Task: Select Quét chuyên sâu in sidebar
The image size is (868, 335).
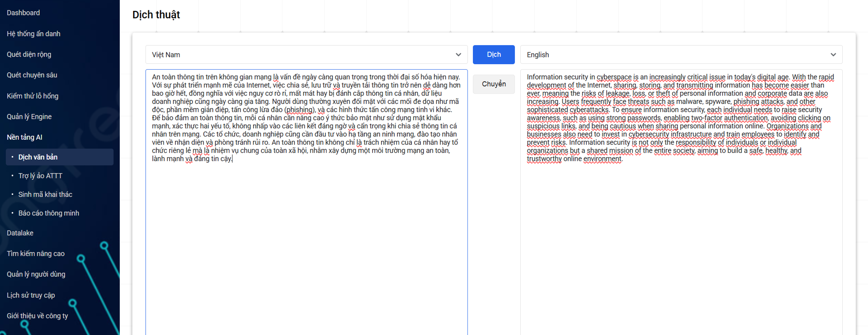Action: coord(32,75)
